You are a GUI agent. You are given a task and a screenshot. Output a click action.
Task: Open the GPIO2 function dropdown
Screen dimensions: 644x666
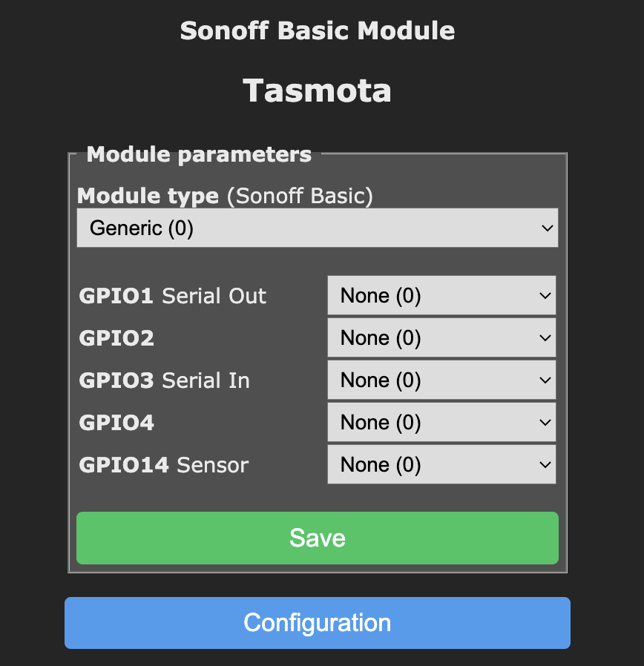[x=441, y=338]
